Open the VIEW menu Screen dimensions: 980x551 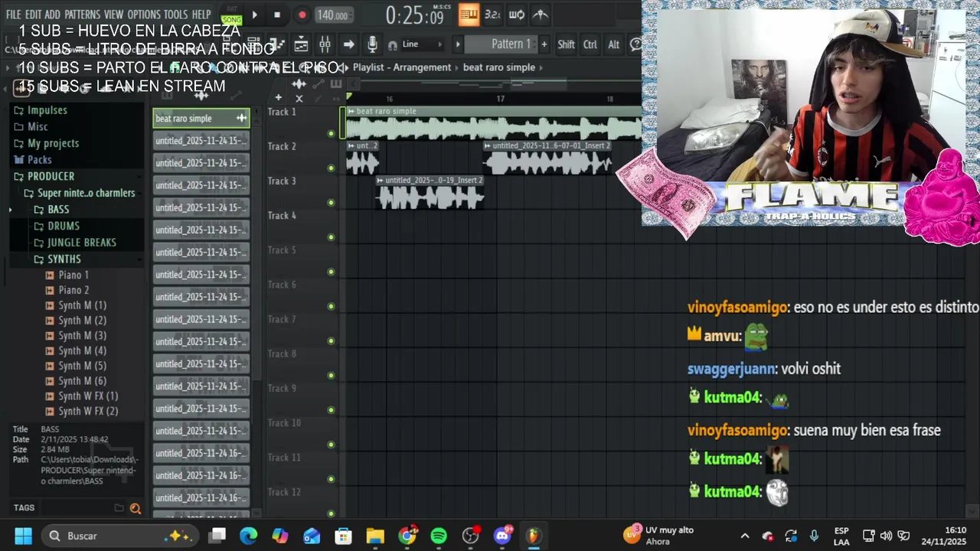[113, 15]
